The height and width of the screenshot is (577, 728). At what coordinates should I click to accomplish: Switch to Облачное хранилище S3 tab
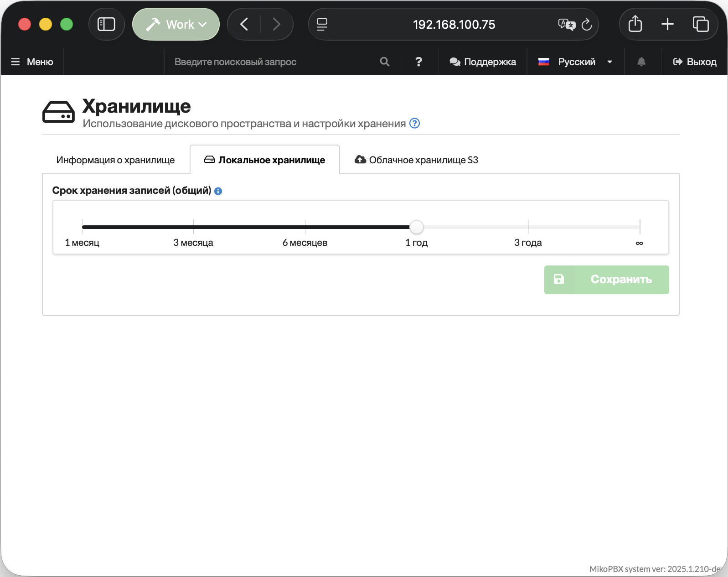tap(416, 160)
